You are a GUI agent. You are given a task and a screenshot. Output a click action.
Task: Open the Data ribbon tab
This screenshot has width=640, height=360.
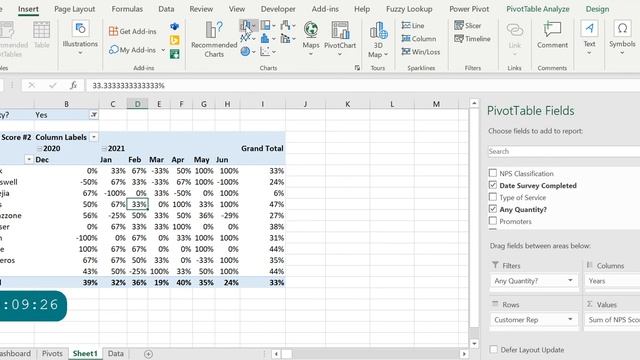[166, 9]
